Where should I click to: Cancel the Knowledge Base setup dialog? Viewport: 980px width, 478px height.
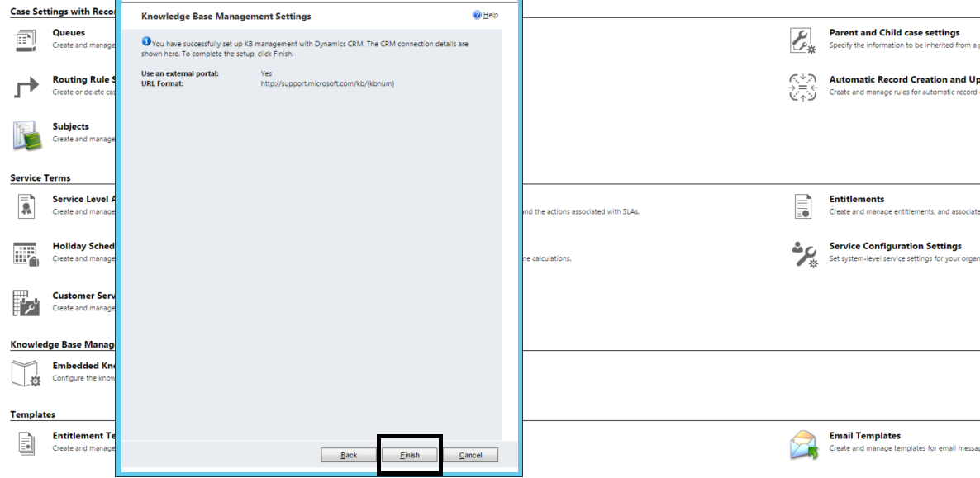[471, 454]
